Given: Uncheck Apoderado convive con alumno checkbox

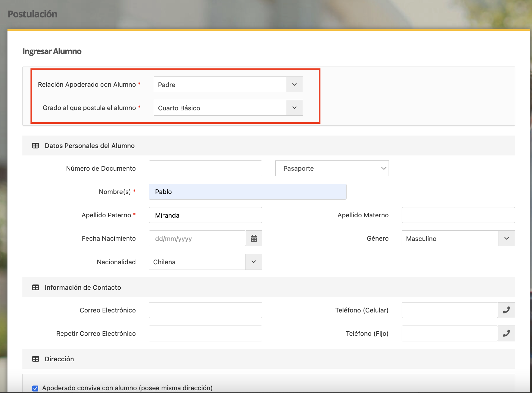Looking at the screenshot, I should click(x=35, y=388).
